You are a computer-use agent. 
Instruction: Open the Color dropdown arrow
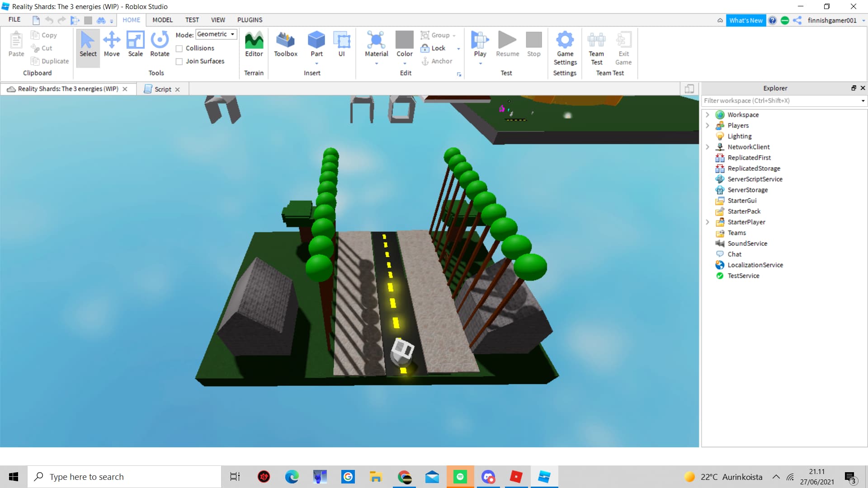pos(405,64)
